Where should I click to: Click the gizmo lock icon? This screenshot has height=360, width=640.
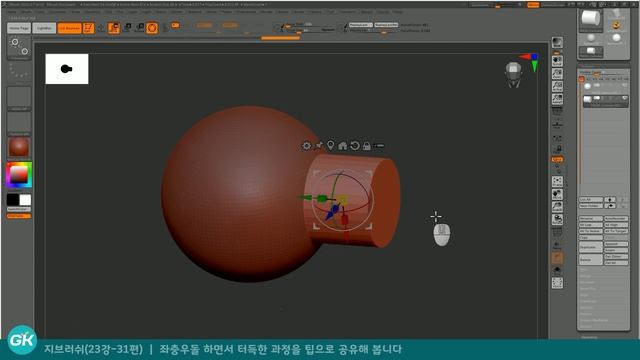367,146
